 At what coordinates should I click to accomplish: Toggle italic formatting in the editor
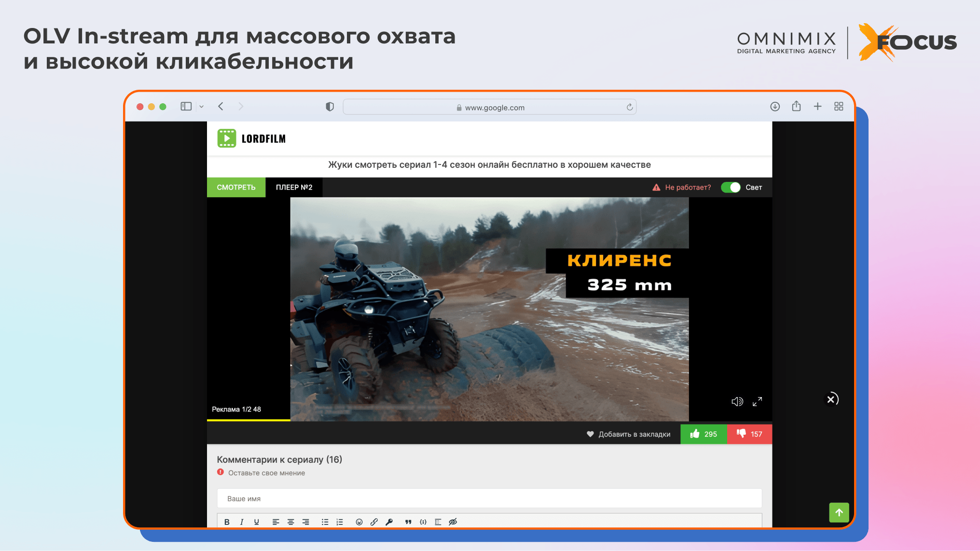coord(242,522)
